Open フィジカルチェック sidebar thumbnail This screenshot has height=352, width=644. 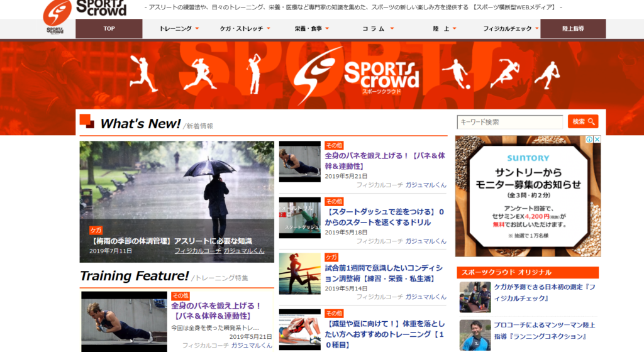[x=475, y=297]
